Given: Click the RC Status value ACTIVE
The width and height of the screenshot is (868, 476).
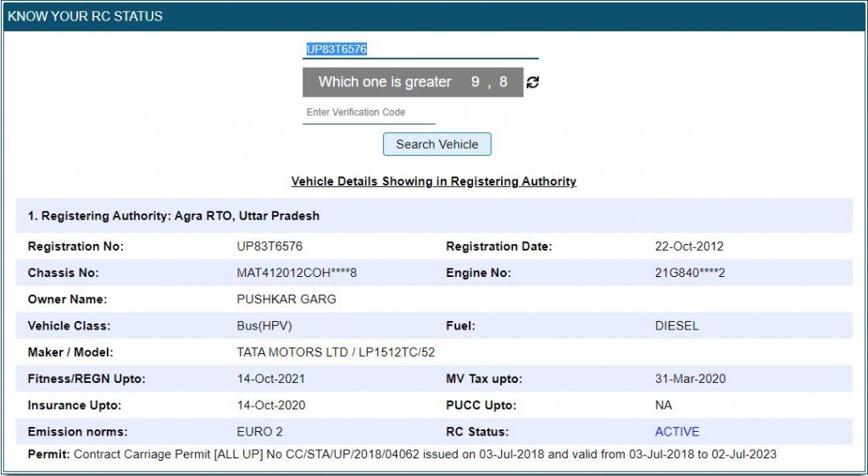Looking at the screenshot, I should tap(677, 432).
